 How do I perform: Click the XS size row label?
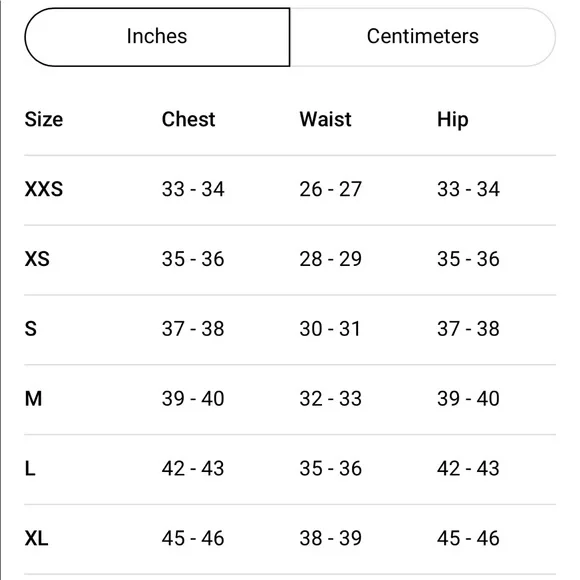click(x=37, y=259)
